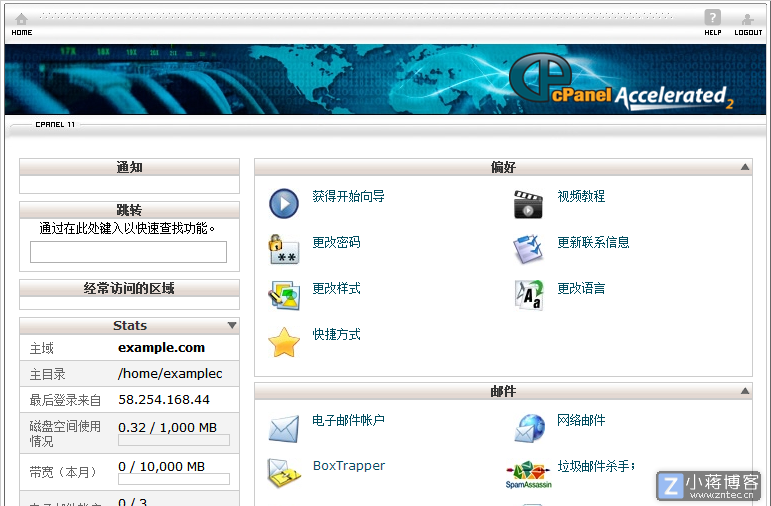Viewport: 771px width, 506px height.
Task: Open the 视频教程 link
Action: (x=581, y=196)
